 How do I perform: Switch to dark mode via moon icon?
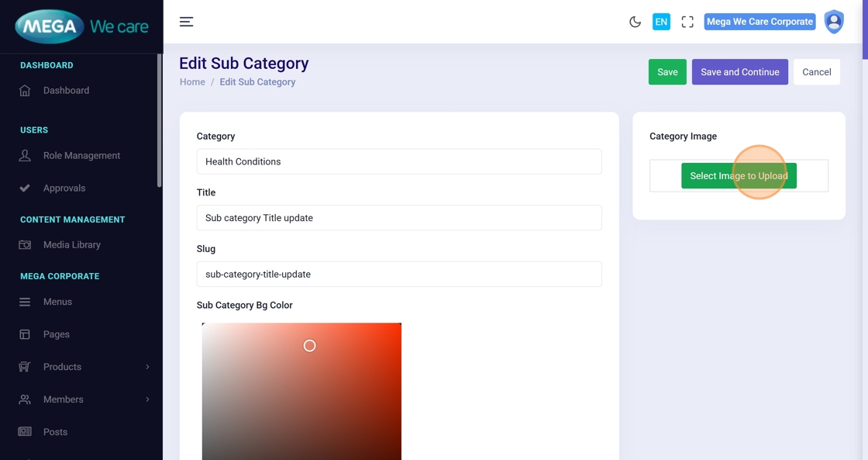[x=635, y=22]
